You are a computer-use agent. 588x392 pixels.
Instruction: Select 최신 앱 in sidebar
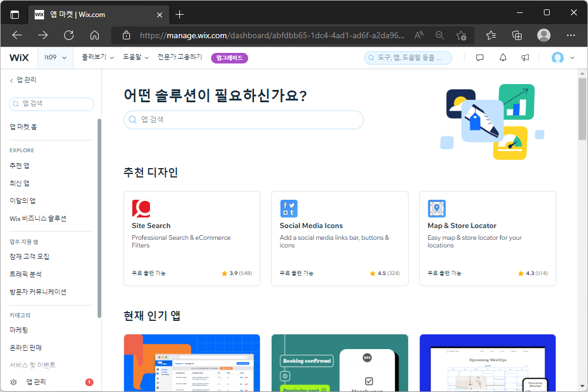[x=19, y=183]
